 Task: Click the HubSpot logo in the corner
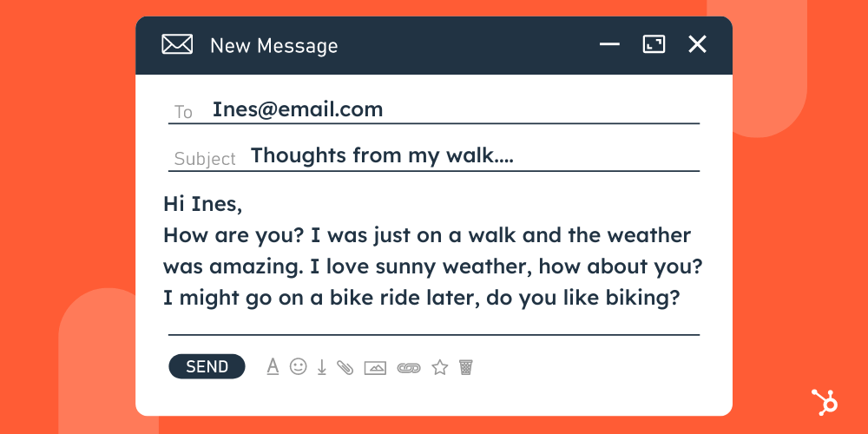point(824,403)
